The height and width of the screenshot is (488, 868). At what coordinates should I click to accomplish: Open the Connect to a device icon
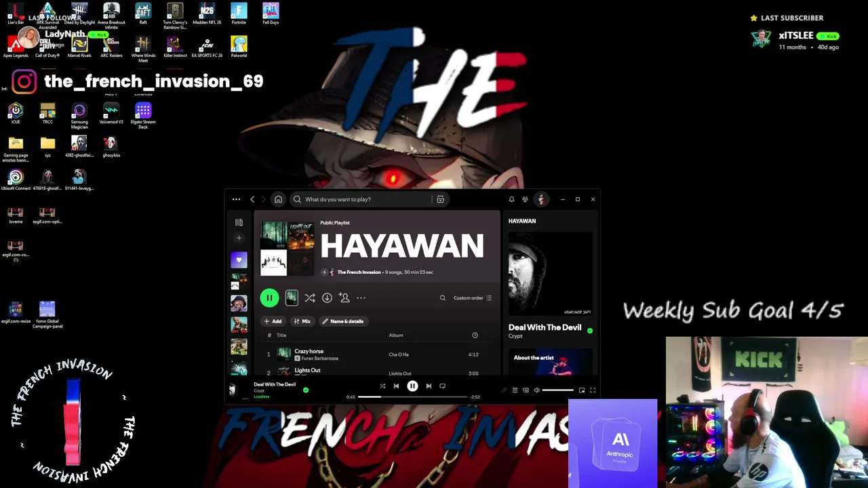[526, 390]
